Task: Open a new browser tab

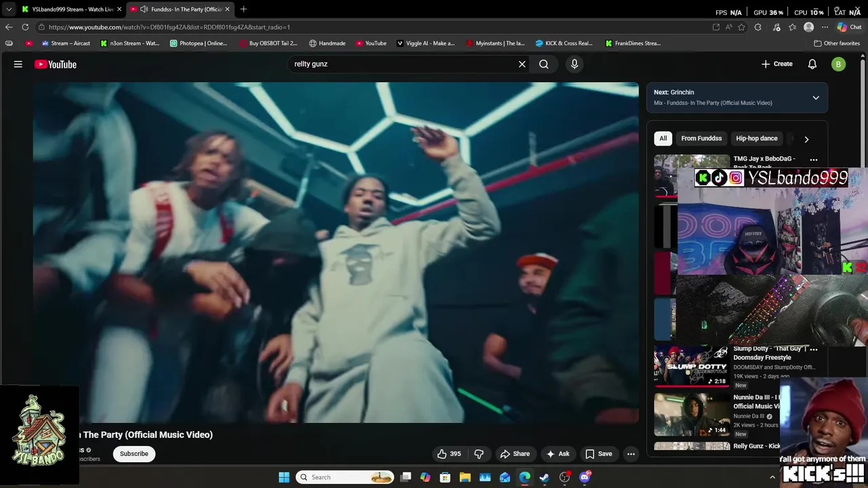Action: (243, 9)
